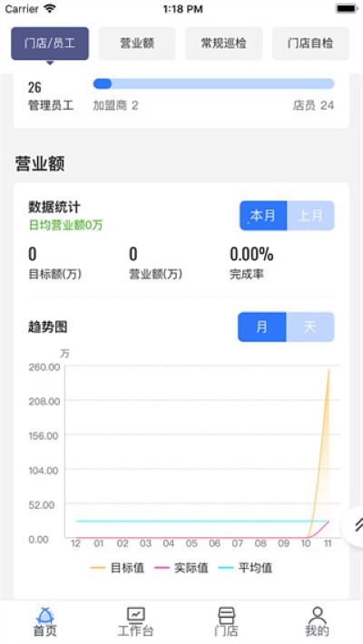Switch trend chart to 天 view
This screenshot has height=644, width=363.
coord(310,327)
